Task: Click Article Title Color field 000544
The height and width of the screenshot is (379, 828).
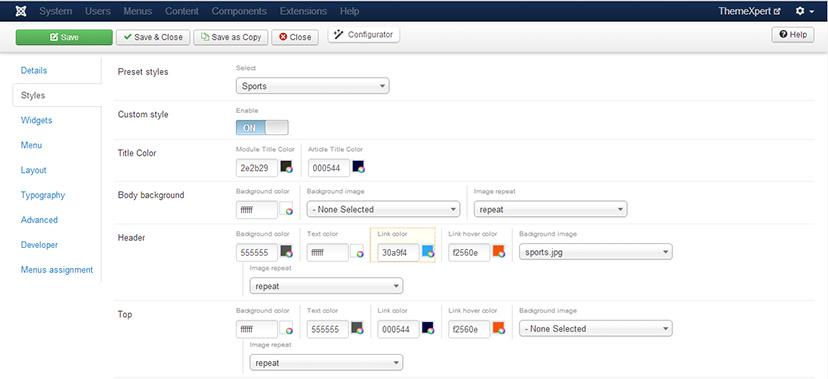Action: point(329,168)
